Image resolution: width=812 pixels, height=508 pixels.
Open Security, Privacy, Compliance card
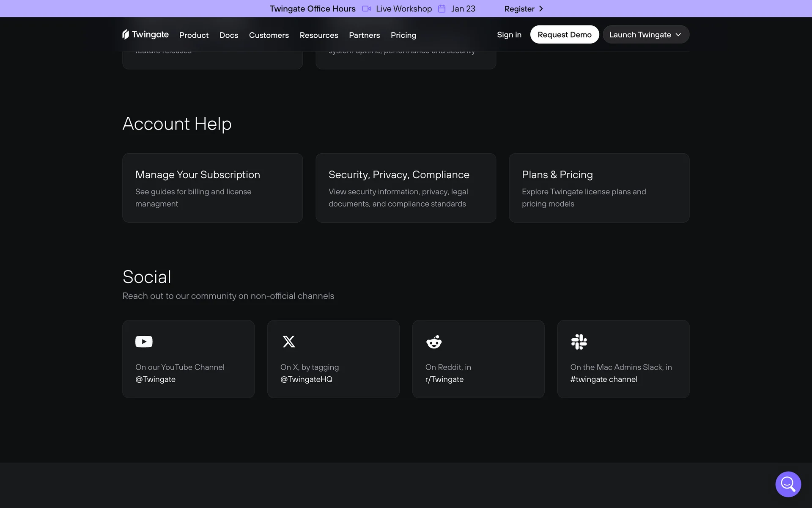point(406,188)
